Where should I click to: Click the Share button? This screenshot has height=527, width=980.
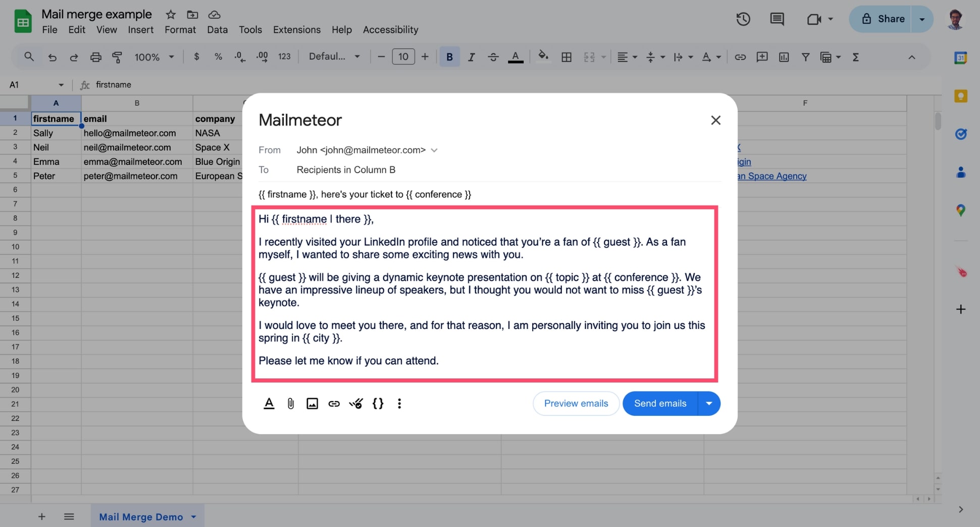click(x=881, y=19)
